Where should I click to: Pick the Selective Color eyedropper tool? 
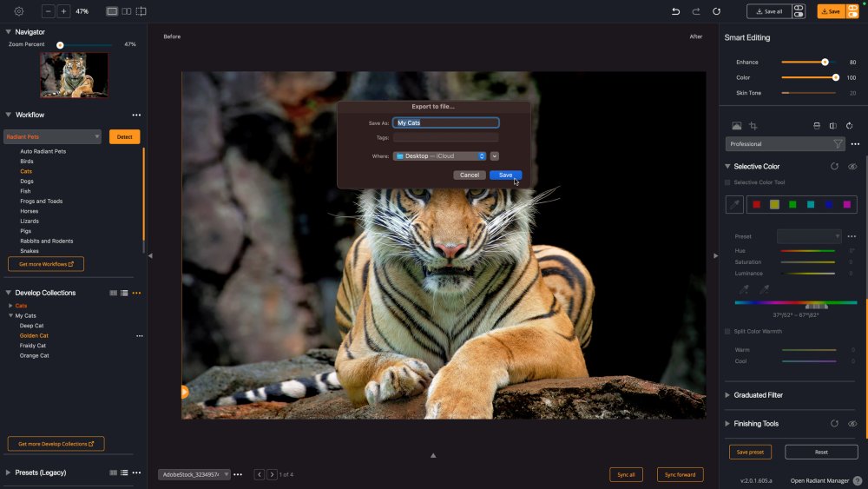734,204
